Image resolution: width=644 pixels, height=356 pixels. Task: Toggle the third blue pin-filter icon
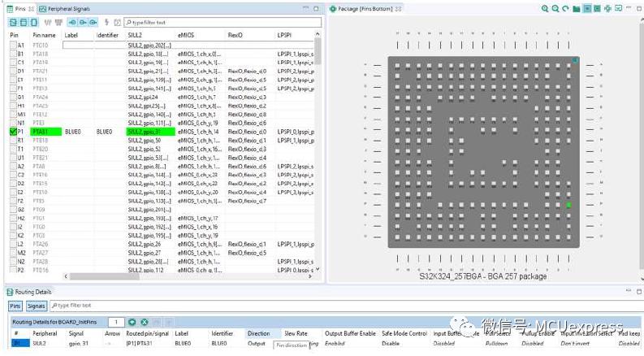coord(93,22)
